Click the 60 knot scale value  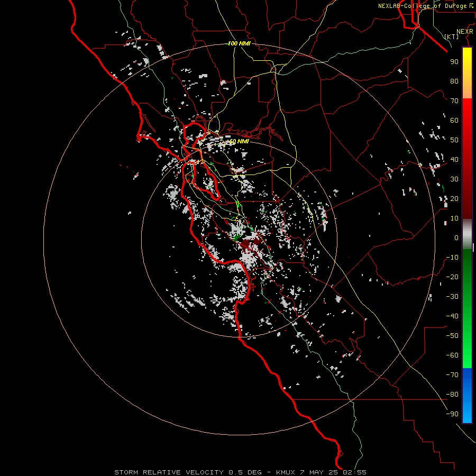[454, 120]
